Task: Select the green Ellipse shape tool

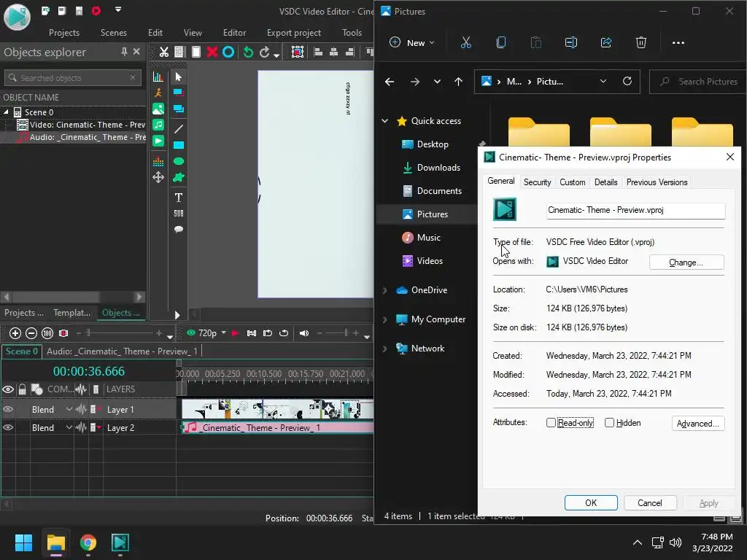Action: pos(179,161)
